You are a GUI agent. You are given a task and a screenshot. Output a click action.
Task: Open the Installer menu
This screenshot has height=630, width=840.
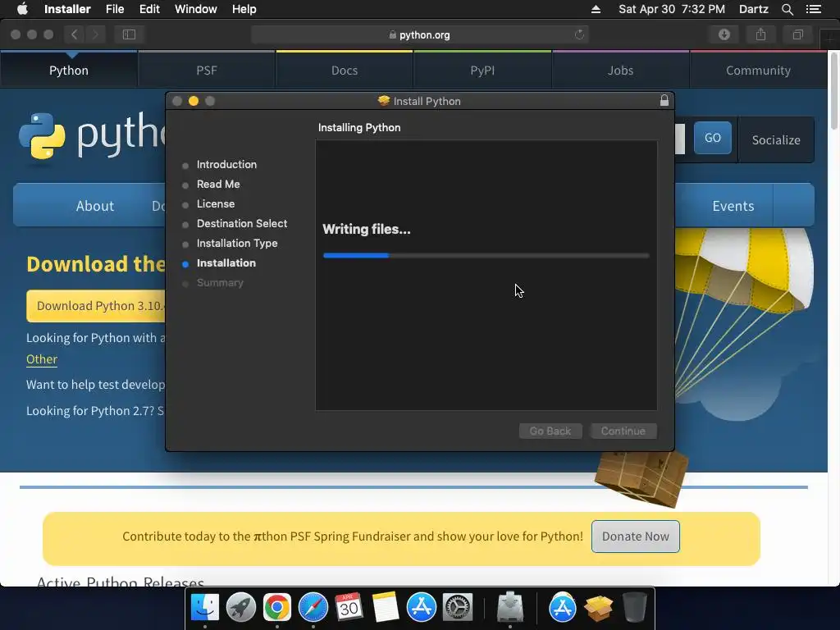coord(67,9)
